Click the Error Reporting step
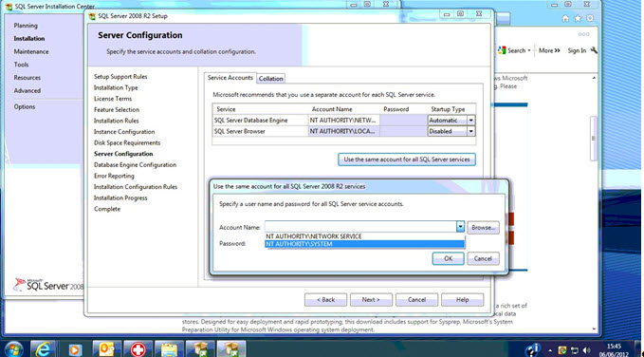The width and height of the screenshot is (644, 357). click(x=114, y=176)
